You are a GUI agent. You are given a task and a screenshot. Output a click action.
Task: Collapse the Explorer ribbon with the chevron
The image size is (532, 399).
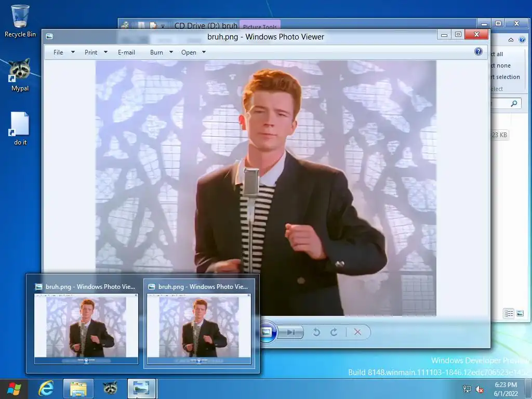tap(511, 40)
